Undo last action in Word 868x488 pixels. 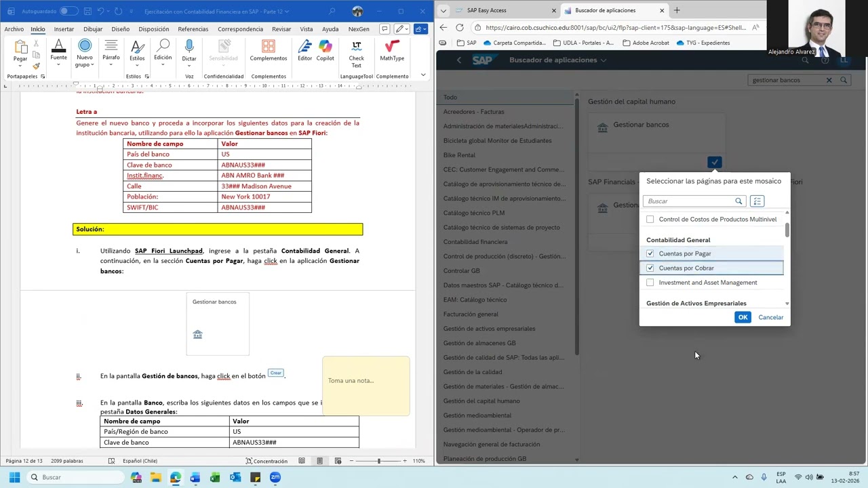point(101,12)
